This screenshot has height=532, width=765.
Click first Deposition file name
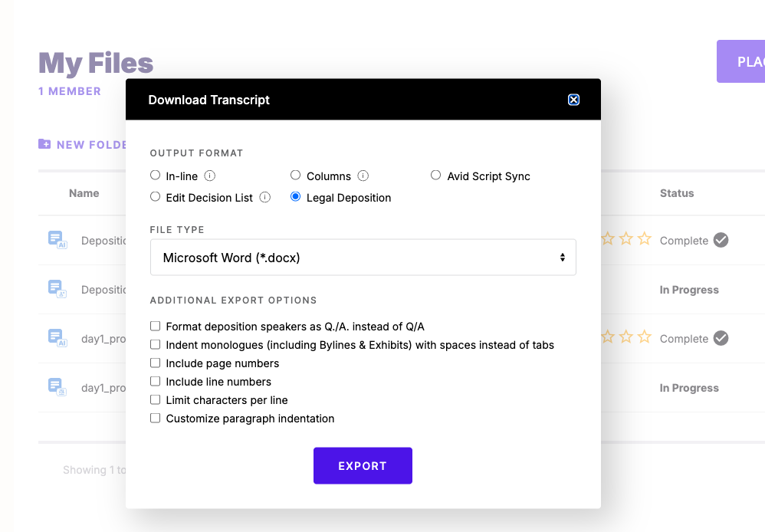click(103, 241)
